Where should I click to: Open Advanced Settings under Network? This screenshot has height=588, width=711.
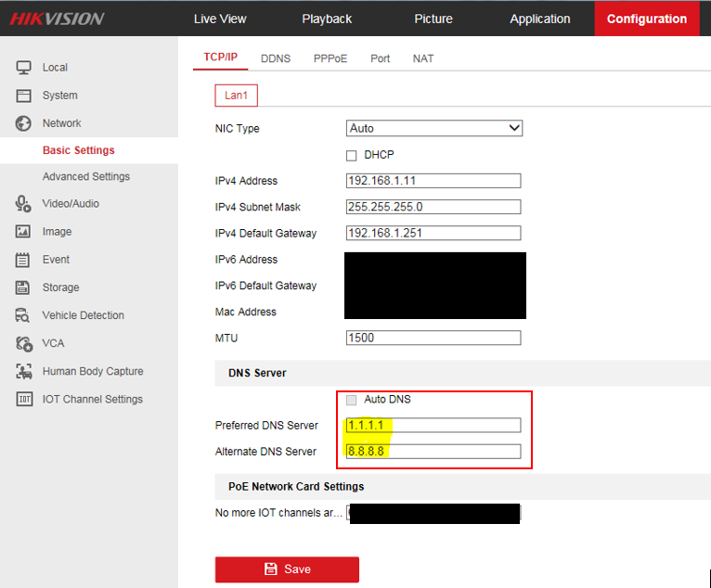click(85, 176)
